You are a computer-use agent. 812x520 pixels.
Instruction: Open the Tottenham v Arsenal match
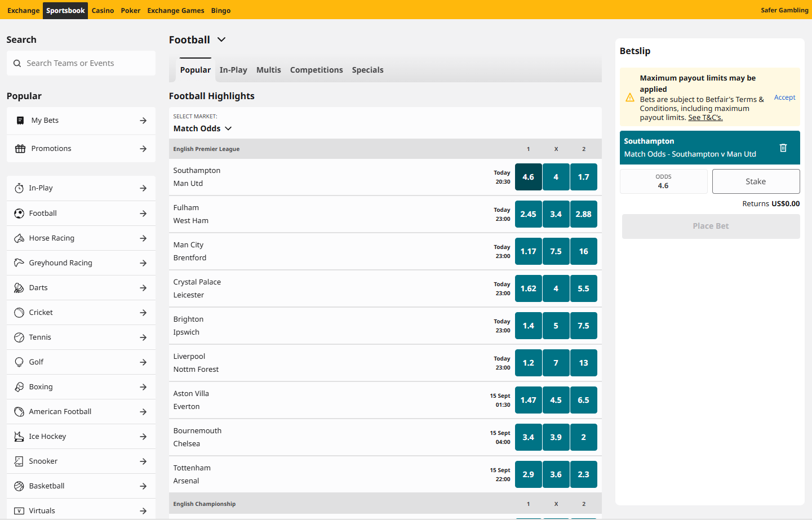click(x=192, y=474)
